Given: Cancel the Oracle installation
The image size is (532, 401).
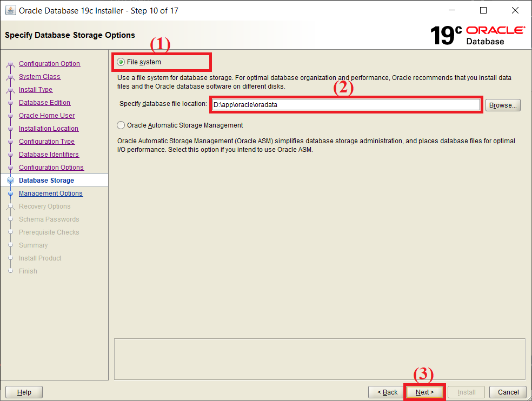Looking at the screenshot, I should coord(508,392).
